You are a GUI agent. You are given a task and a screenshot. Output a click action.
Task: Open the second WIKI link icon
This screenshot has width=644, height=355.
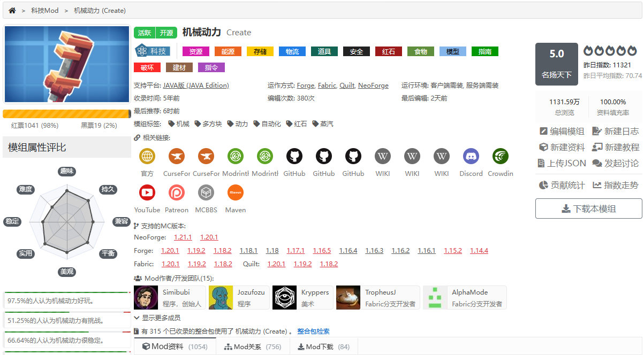tap(412, 156)
